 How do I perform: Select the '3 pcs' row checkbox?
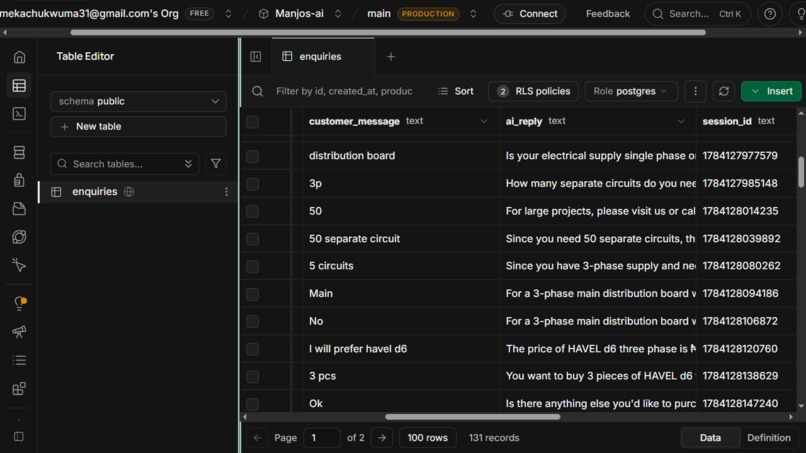[x=252, y=376]
